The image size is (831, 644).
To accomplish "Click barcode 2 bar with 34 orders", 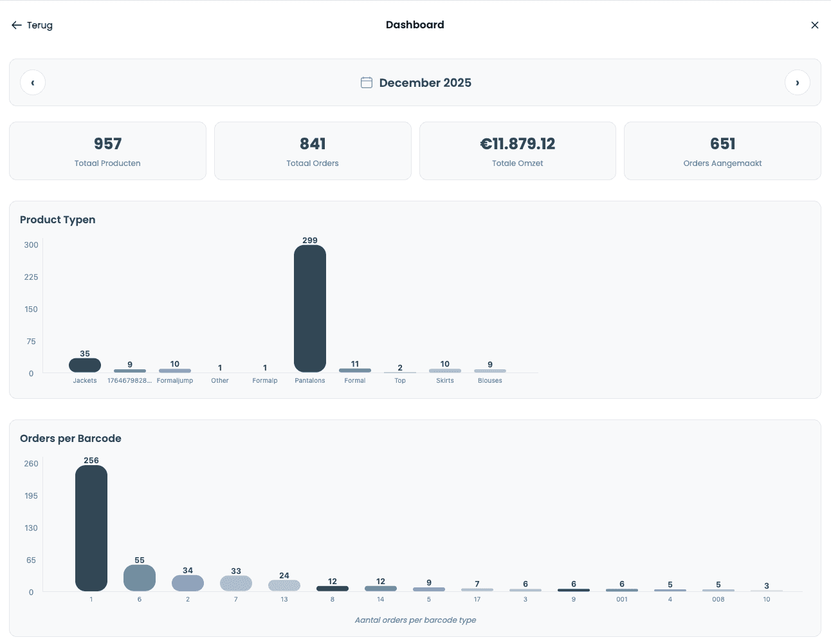I will click(188, 583).
